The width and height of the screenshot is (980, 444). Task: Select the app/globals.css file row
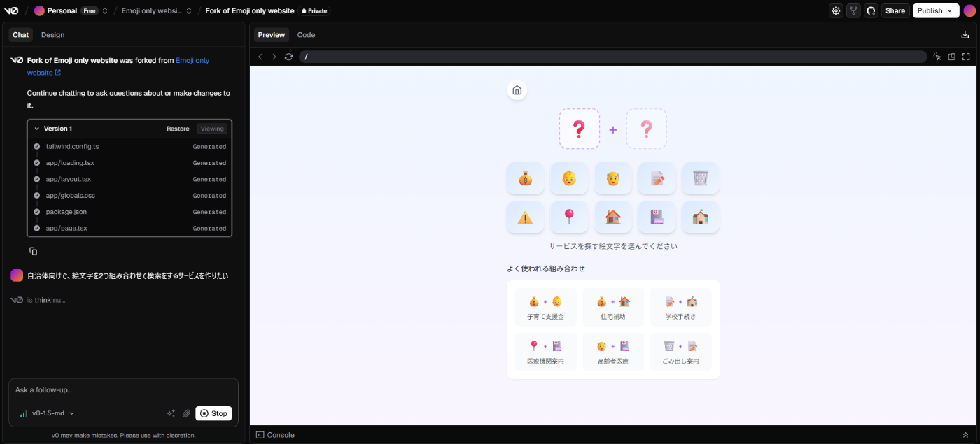129,196
